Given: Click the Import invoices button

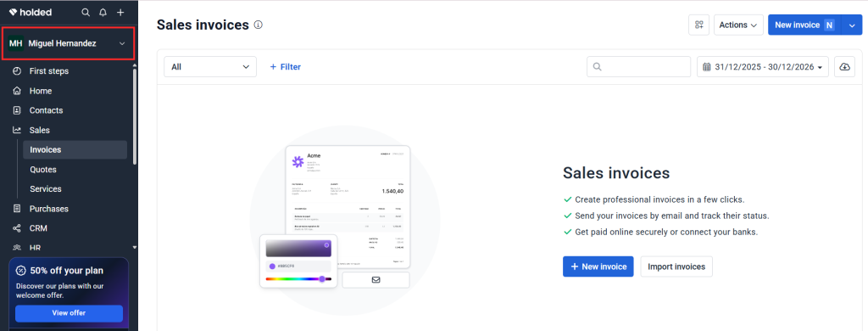Looking at the screenshot, I should 676,266.
